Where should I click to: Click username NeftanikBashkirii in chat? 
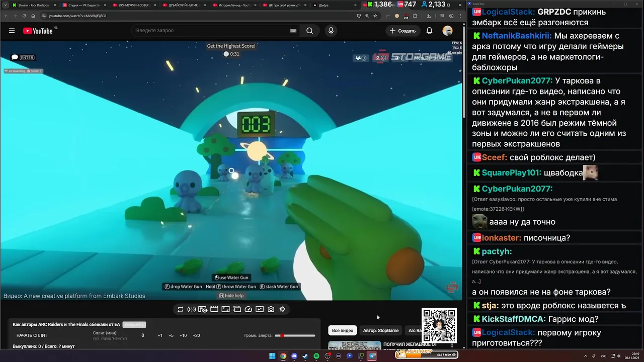tap(517, 36)
